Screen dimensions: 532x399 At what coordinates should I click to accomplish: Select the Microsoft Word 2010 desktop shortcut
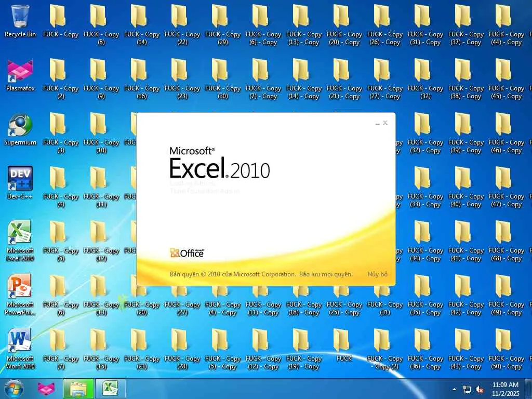[x=20, y=349]
